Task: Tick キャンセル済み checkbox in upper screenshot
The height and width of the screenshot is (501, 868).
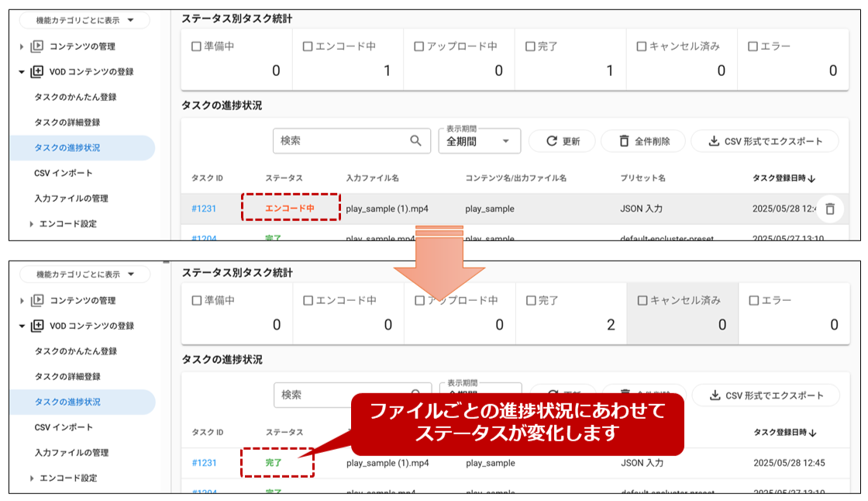Action: tap(642, 47)
